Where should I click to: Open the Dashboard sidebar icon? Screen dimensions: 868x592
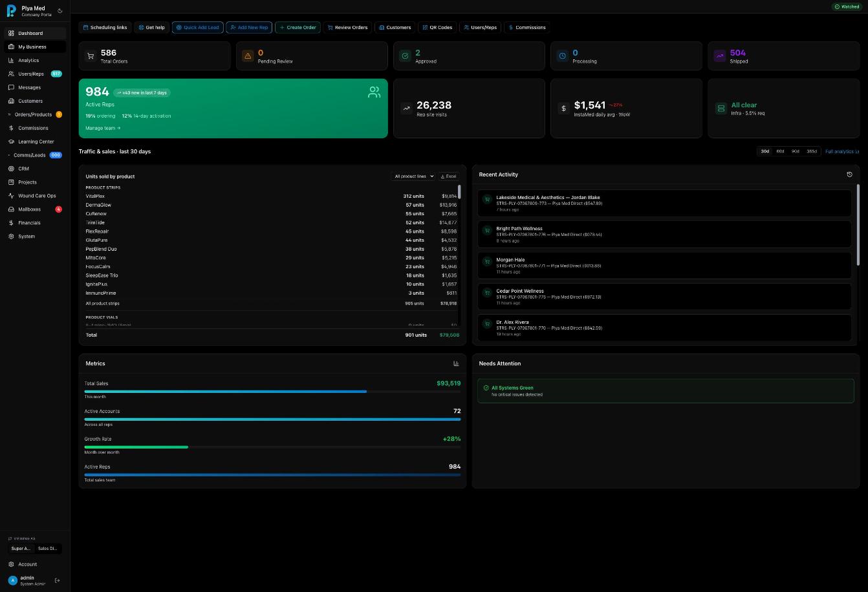(x=11, y=33)
